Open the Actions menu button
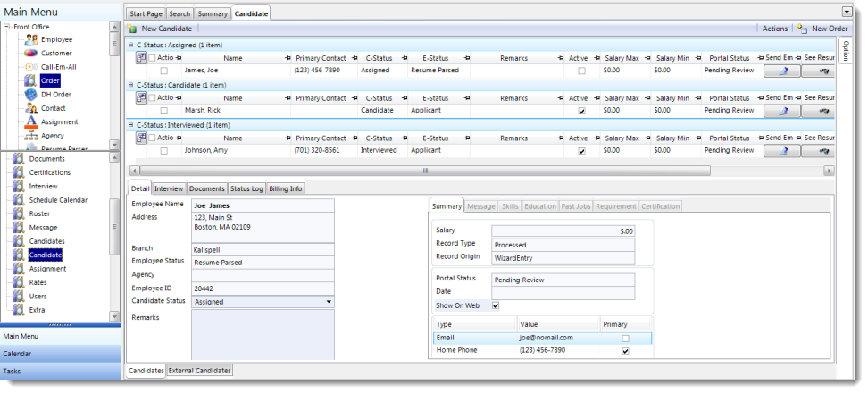The height and width of the screenshot is (393, 868). point(774,29)
